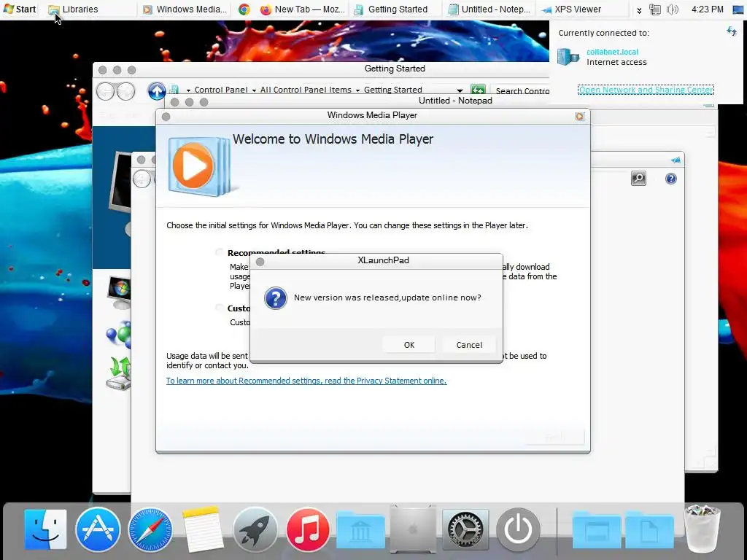Click the show desktop icon at taskbar end
Viewport: 747px width, 560px height.
(x=738, y=9)
